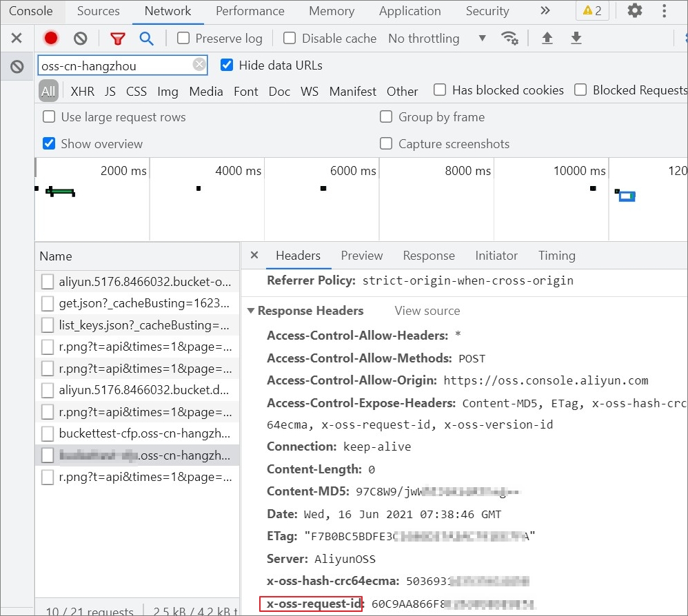The image size is (688, 616).
Task: Check Has blocked cookies
Action: [440, 90]
